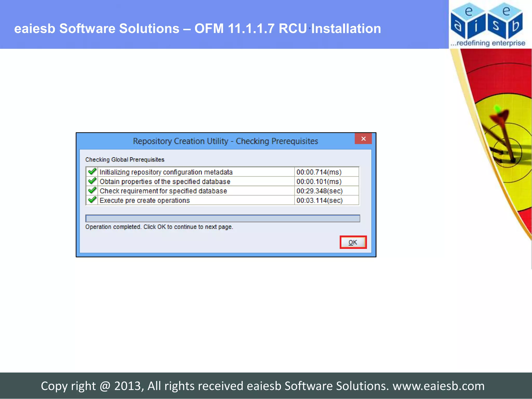The width and height of the screenshot is (532, 399).
Task: Click the 00:29.348(sec) time value
Action: (320, 191)
